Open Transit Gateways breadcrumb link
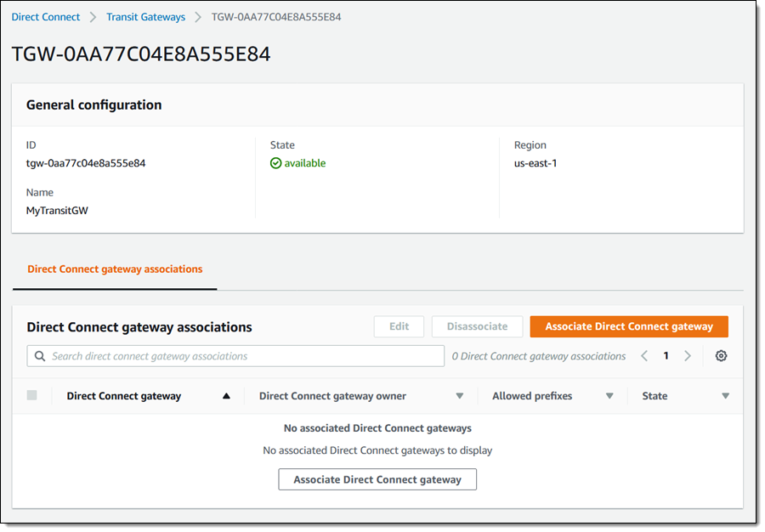The height and width of the screenshot is (532, 765). click(145, 17)
